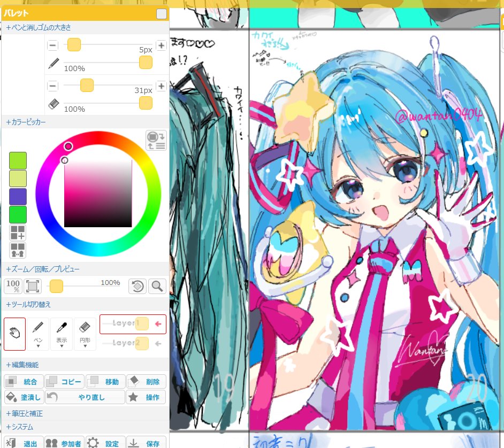Select Layer2 in the layer list

133,344
